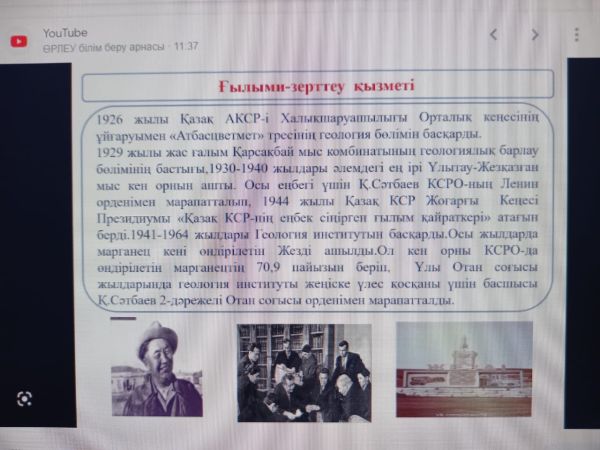Open Google Lens search icon

(25, 398)
